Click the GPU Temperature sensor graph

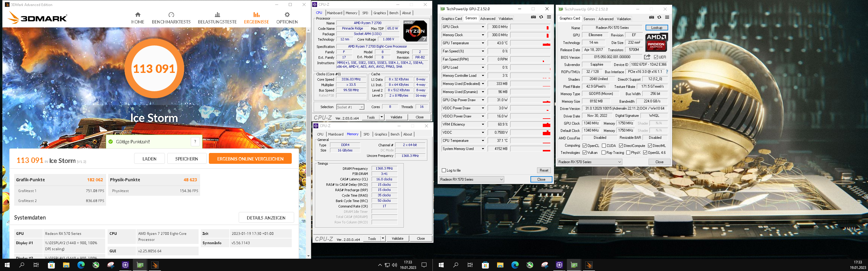click(x=530, y=43)
